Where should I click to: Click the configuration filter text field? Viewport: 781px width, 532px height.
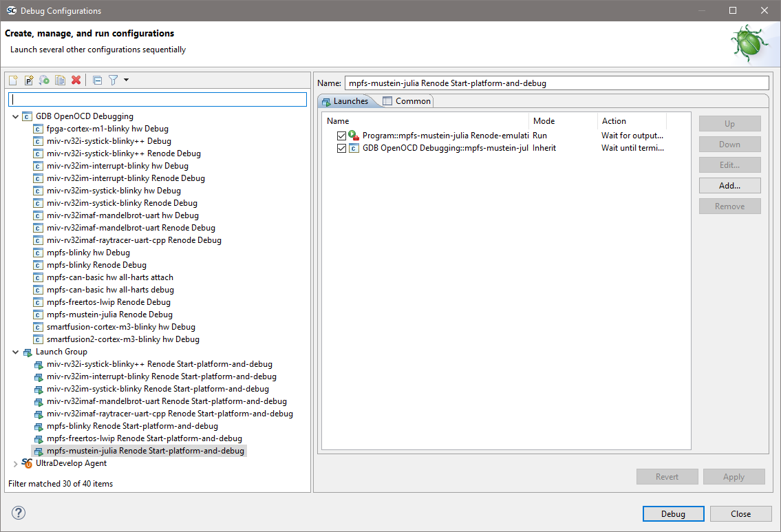coord(158,100)
